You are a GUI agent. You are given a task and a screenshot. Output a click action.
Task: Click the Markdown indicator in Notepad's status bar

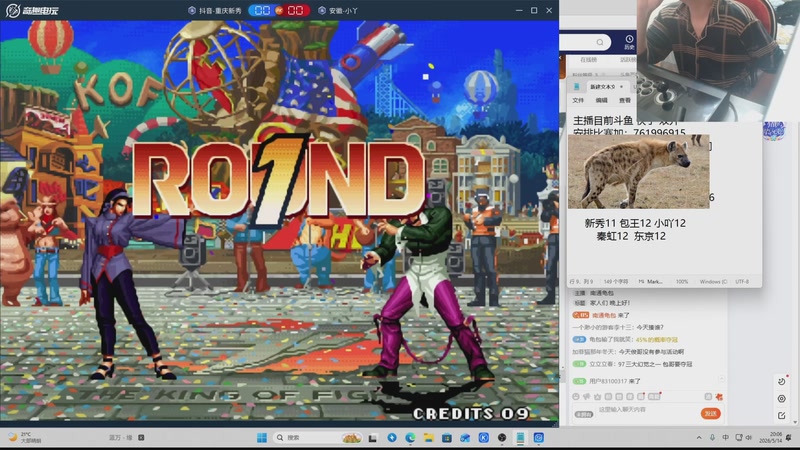[651, 282]
